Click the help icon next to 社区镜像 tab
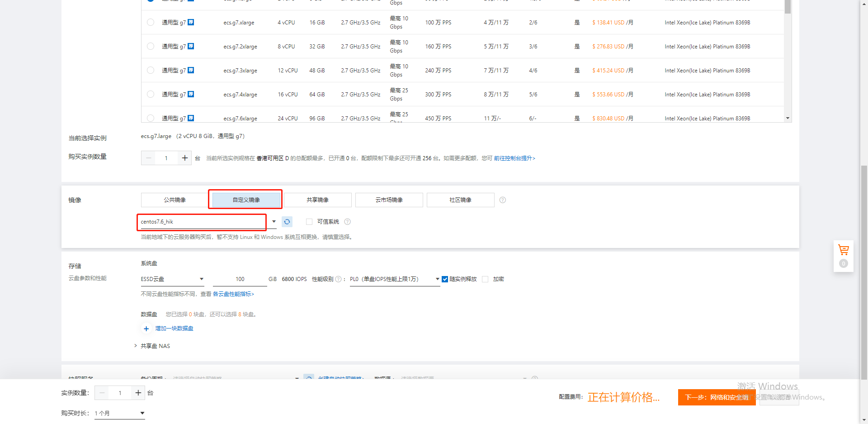868x424 pixels. click(x=502, y=200)
